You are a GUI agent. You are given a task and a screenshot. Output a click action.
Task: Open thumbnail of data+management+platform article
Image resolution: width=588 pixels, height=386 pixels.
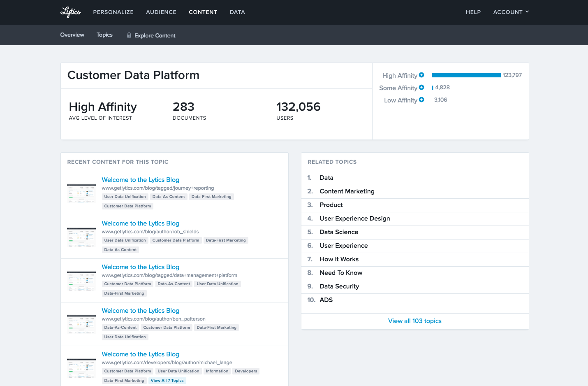pyautogui.click(x=81, y=281)
